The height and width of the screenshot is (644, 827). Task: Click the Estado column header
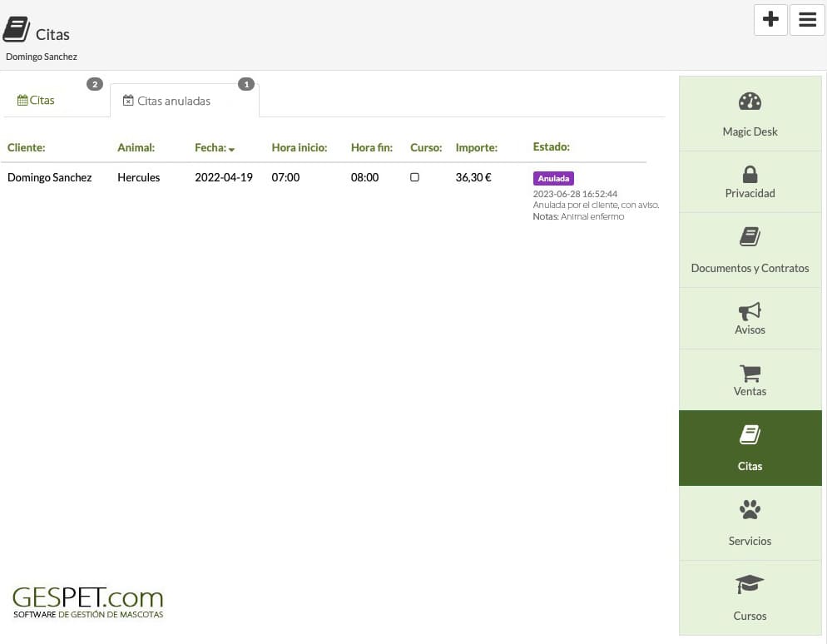tap(551, 147)
